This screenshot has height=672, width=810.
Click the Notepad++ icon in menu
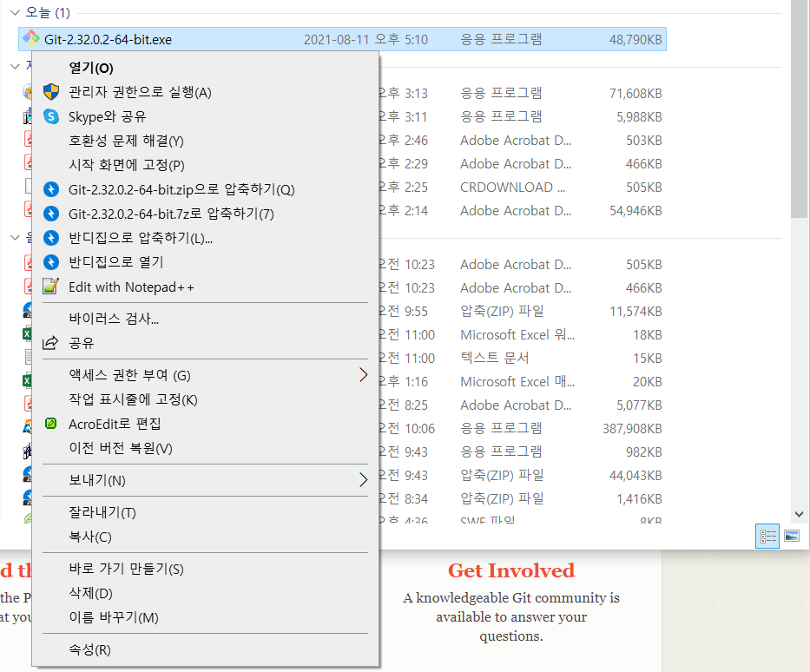point(51,287)
